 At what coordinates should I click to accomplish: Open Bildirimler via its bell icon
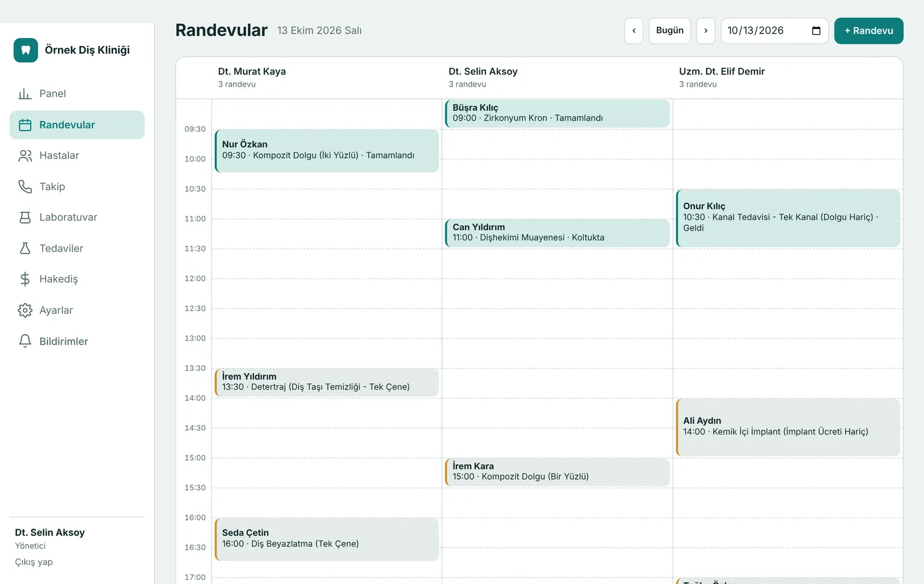click(x=25, y=341)
